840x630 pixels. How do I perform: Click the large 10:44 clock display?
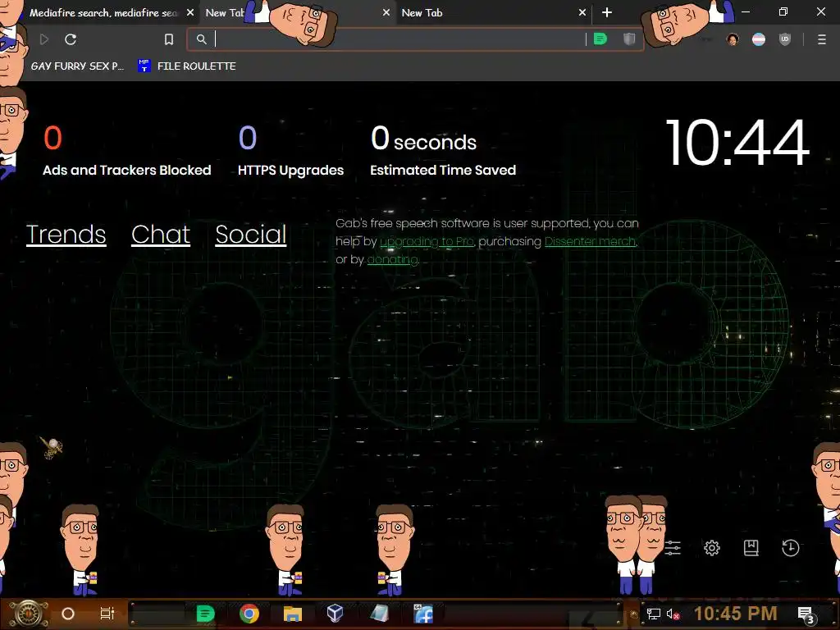737,143
